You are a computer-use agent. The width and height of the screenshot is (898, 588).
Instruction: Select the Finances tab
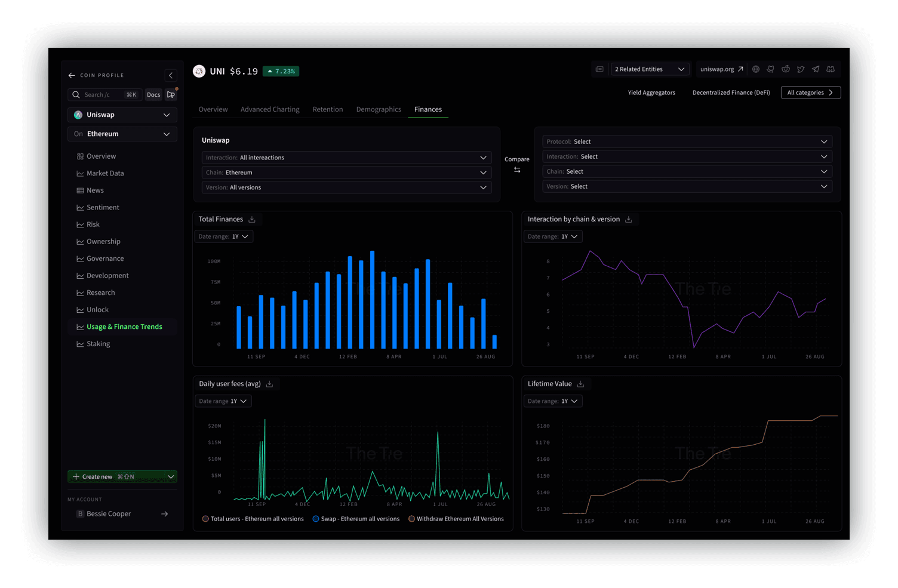point(428,110)
